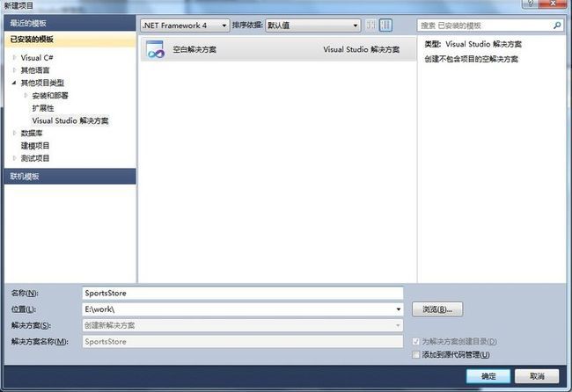Close the New Project dialog
Screen dimensions: 572x392
point(553,4)
